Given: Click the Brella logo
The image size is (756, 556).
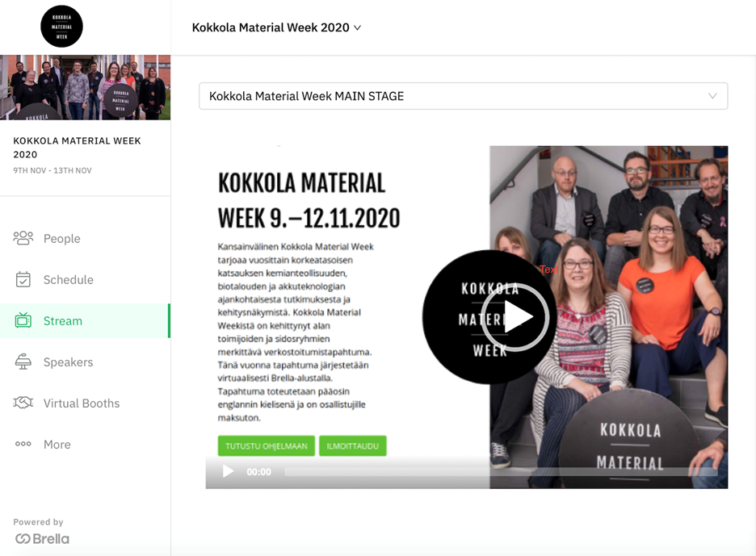Looking at the screenshot, I should [43, 539].
